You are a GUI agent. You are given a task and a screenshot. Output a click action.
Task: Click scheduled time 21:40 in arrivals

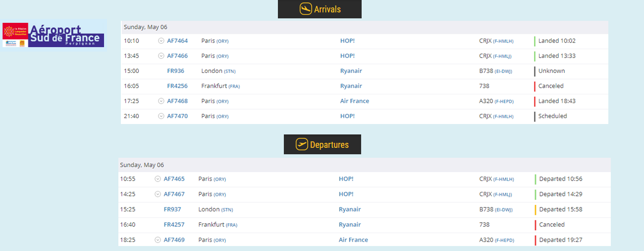pyautogui.click(x=131, y=116)
